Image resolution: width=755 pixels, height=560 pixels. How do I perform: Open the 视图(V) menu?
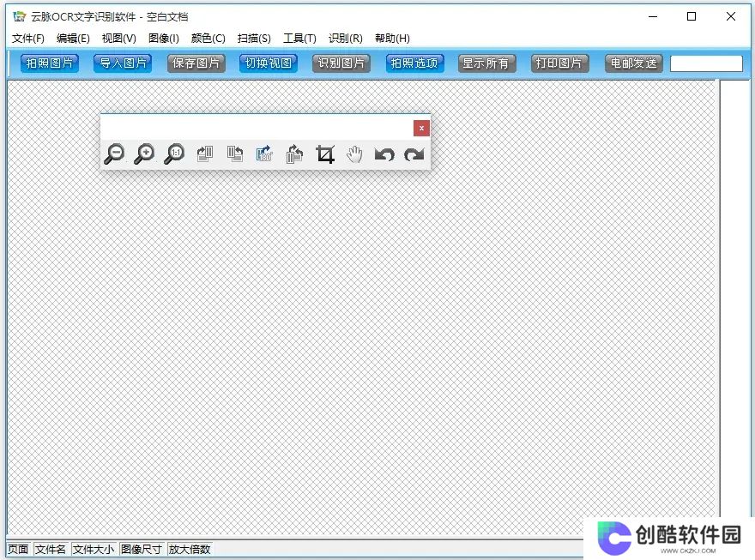[119, 39]
